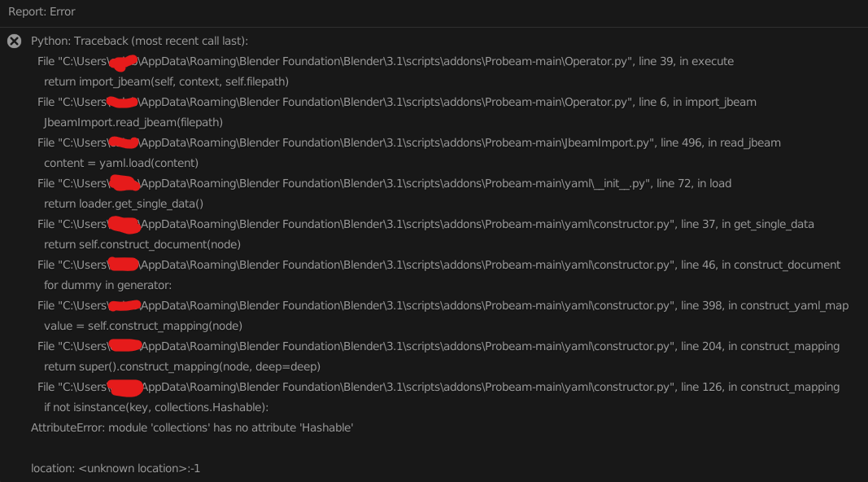Select the Operator.py line 6 import_jbeam entry
This screenshot has height=482, width=868.
(397, 102)
